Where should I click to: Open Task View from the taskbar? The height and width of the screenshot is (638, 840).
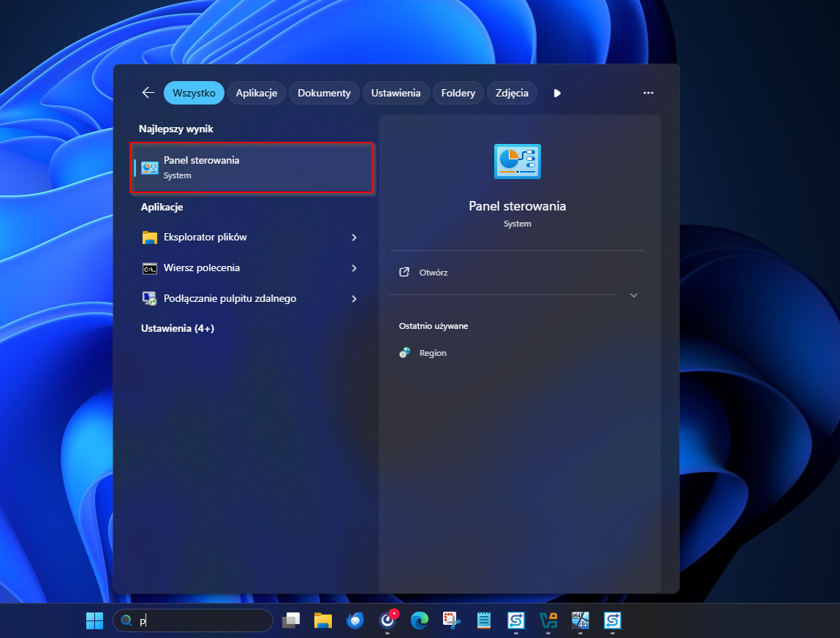pyautogui.click(x=291, y=620)
